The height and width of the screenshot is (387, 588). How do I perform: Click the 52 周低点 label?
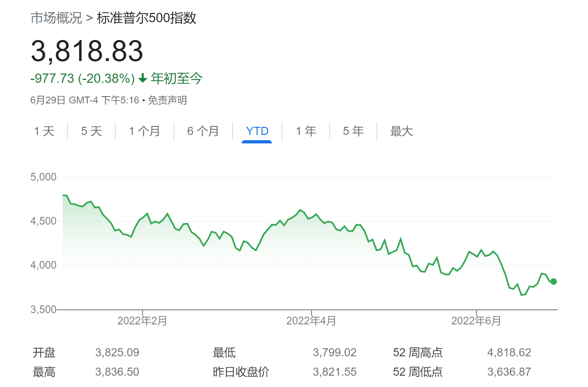pos(418,372)
